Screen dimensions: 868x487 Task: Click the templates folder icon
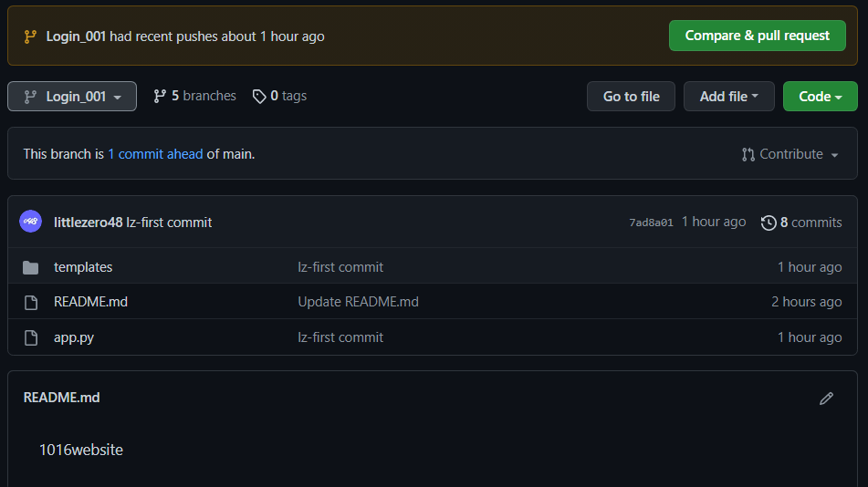[30, 268]
